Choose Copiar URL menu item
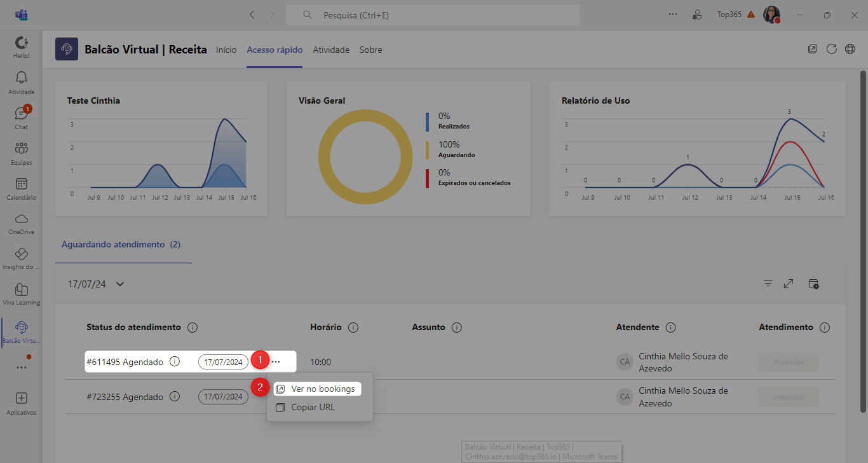This screenshot has width=868, height=463. (313, 407)
